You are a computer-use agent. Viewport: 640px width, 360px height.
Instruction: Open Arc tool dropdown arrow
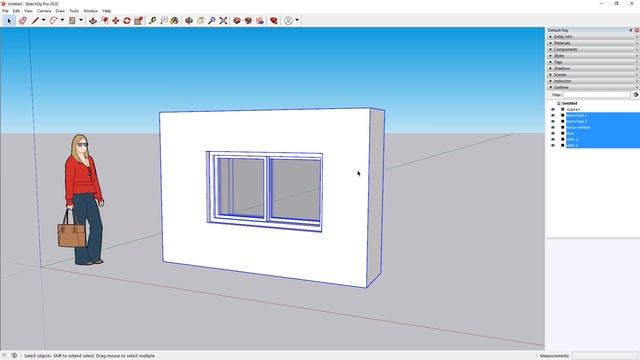(62, 20)
